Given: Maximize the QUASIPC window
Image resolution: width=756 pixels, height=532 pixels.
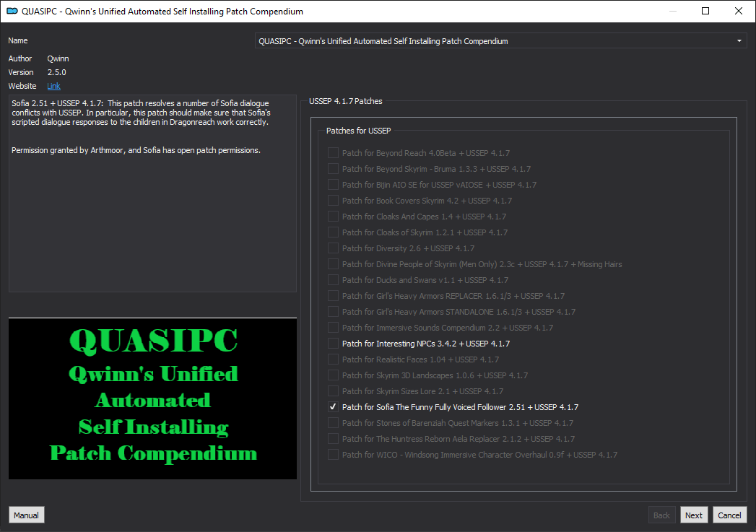Looking at the screenshot, I should tap(705, 11).
